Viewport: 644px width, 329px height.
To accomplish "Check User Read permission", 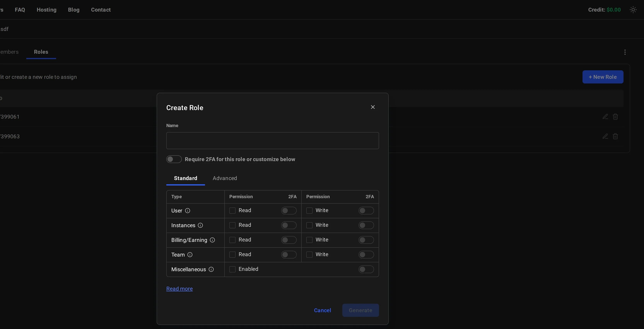I will pos(232,211).
